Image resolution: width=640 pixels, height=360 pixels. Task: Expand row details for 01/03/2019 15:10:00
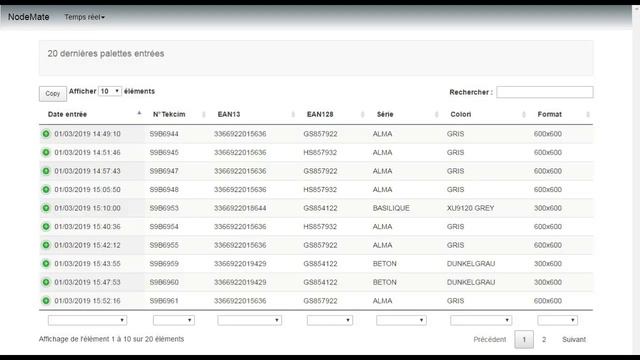(x=46, y=208)
